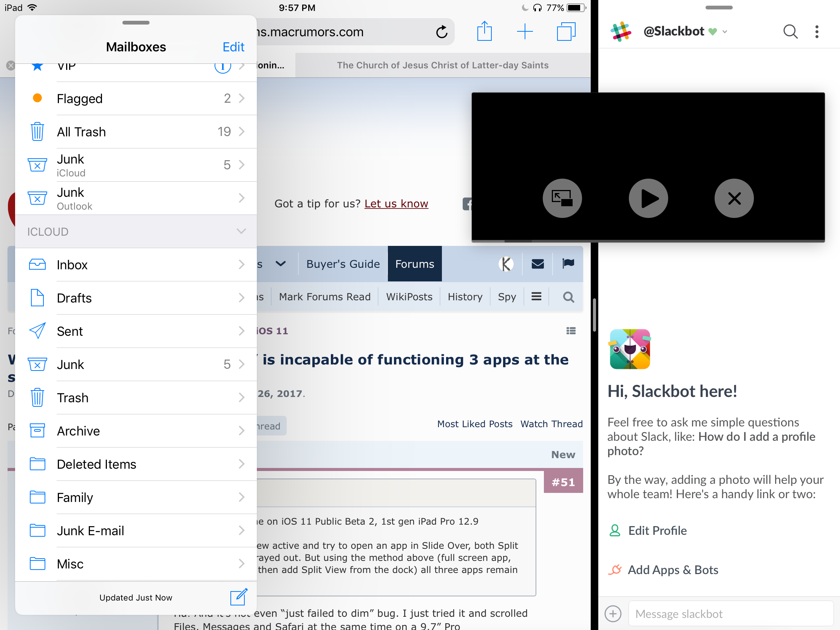Expand the navigation dropdown arrow

tap(281, 264)
